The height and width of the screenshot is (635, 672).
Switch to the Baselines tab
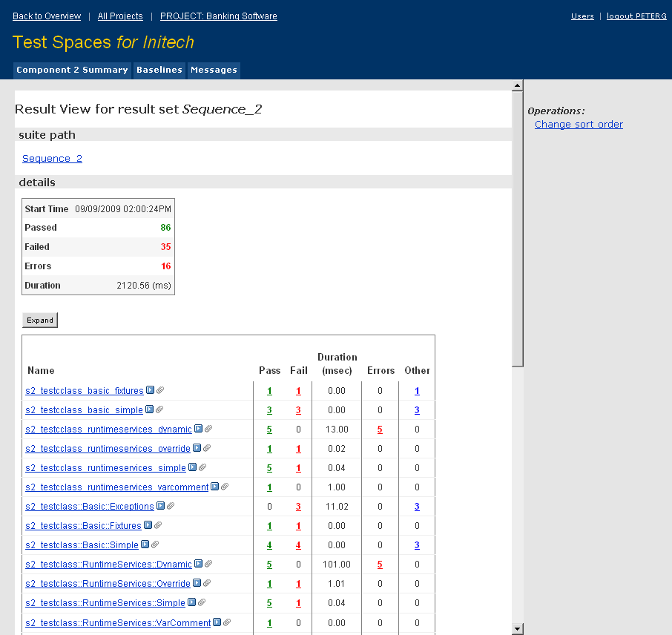(159, 70)
